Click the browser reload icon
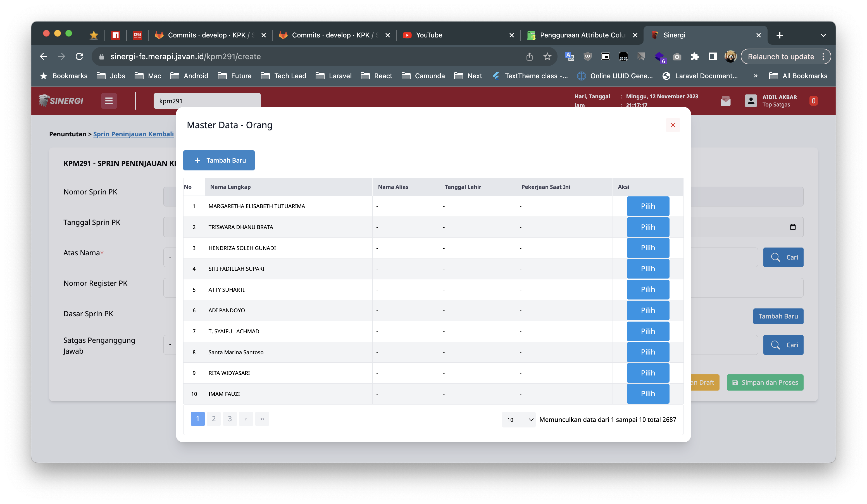The width and height of the screenshot is (867, 504). coord(80,56)
